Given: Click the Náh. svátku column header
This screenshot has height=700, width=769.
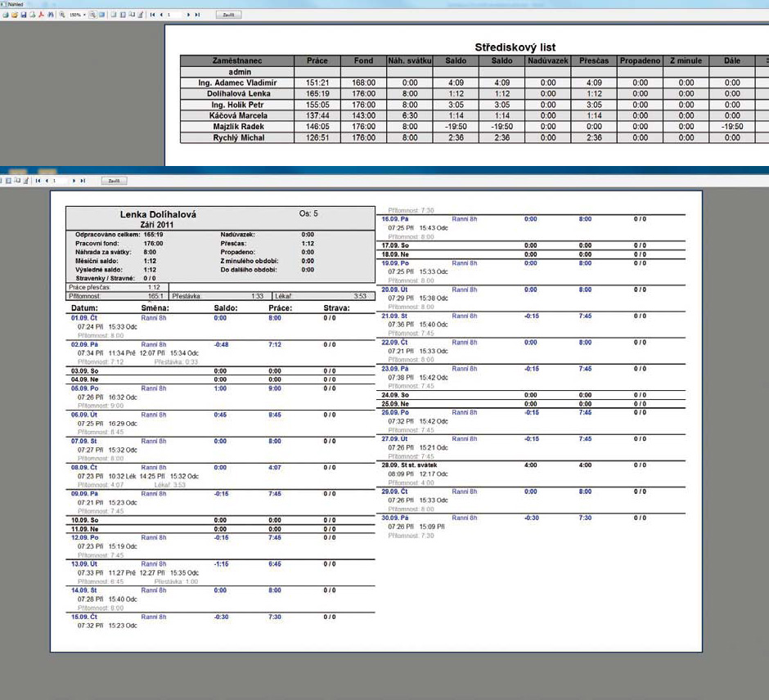Looking at the screenshot, I should coord(410,61).
